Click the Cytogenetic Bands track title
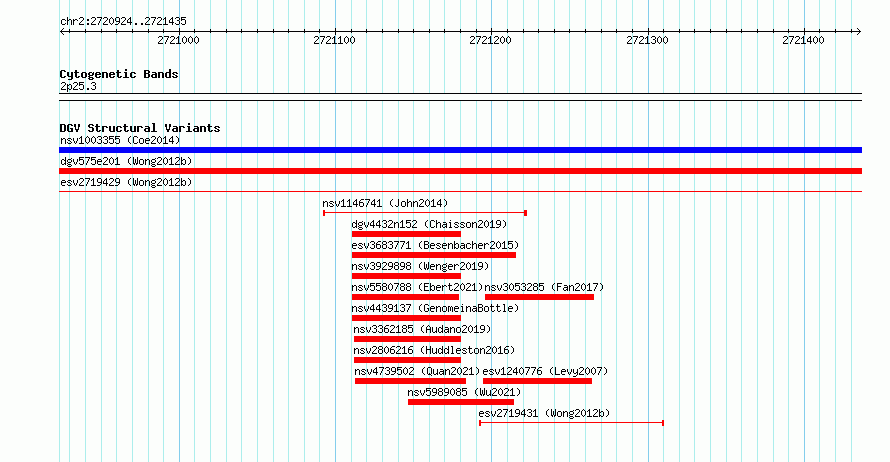Screen dimensions: 890x462 pyautogui.click(x=119, y=74)
